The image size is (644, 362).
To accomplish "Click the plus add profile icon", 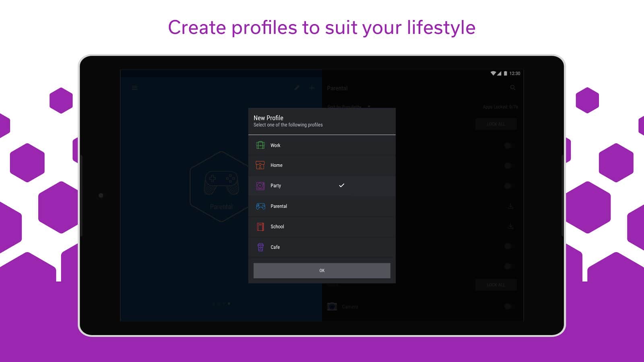I will pyautogui.click(x=312, y=88).
